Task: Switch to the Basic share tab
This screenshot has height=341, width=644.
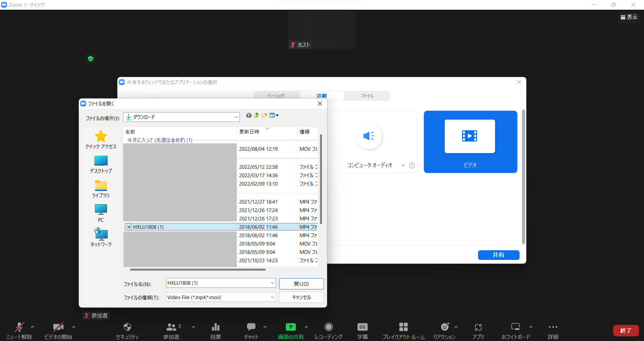Action: pyautogui.click(x=276, y=96)
